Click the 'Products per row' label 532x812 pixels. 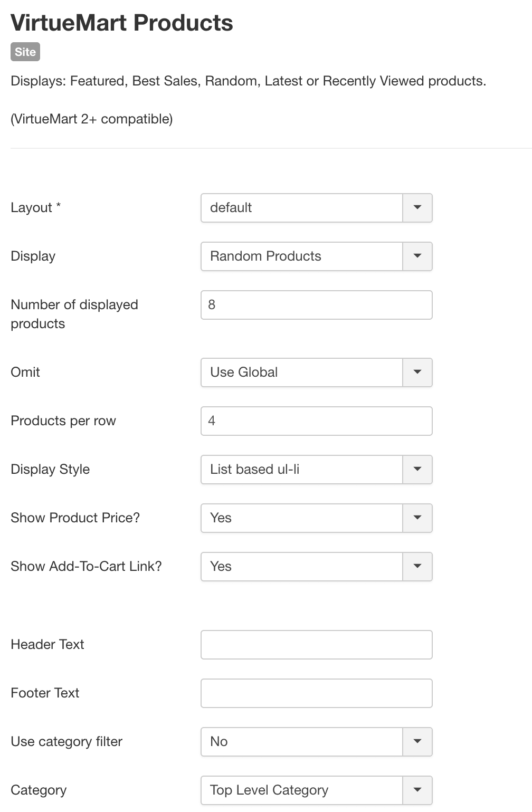[63, 421]
